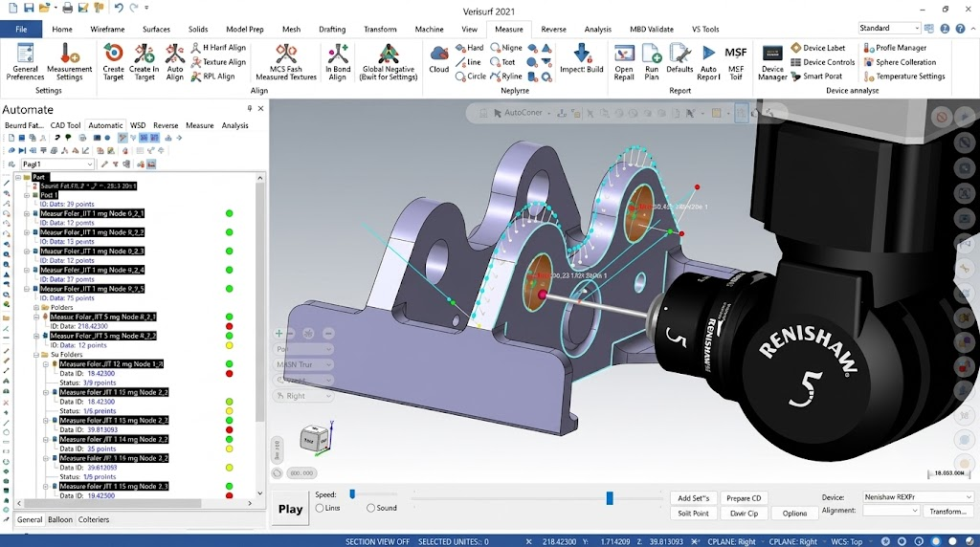Select 'Measur Folar_JIT 1 mg Node 0_2_1' tree item
Screen dimensions: 980x547
click(x=92, y=213)
